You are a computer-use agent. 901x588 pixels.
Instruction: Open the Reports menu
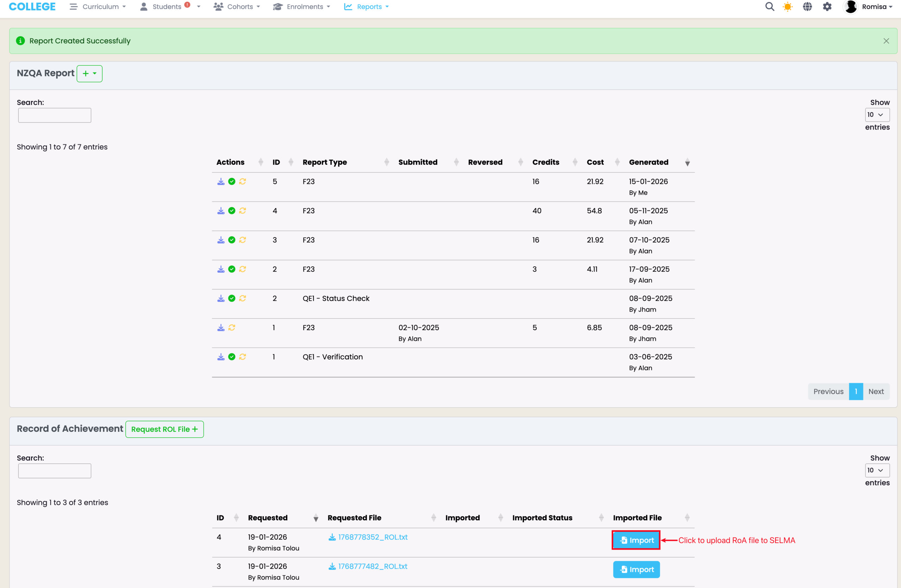pyautogui.click(x=366, y=7)
